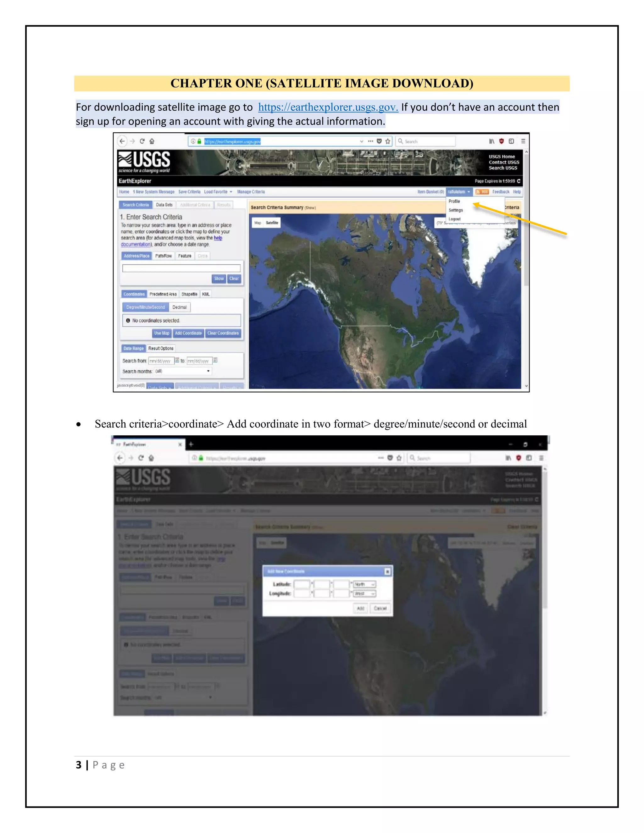Bookmark page with the star icon
This screenshot has height=833, width=644.
tap(388, 141)
